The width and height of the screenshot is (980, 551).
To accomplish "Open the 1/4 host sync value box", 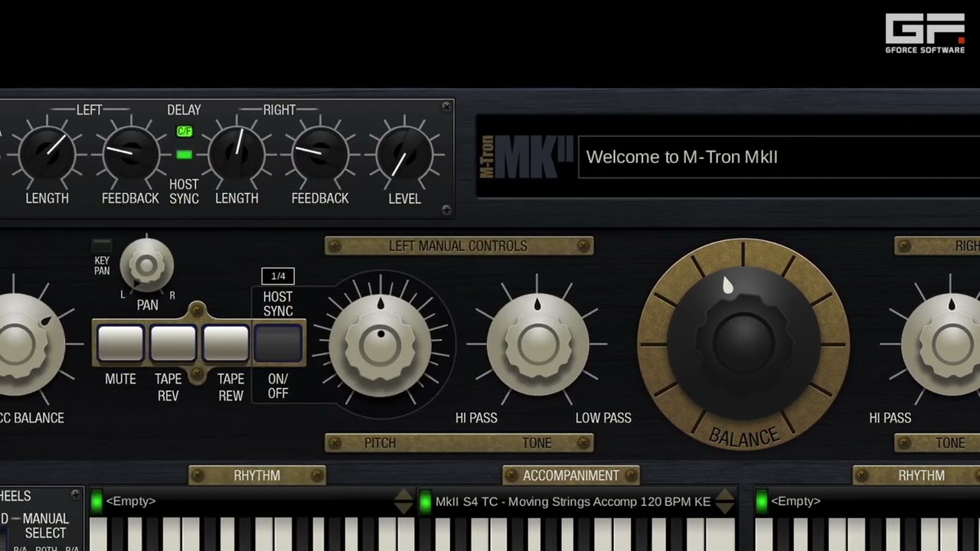I will pyautogui.click(x=278, y=275).
